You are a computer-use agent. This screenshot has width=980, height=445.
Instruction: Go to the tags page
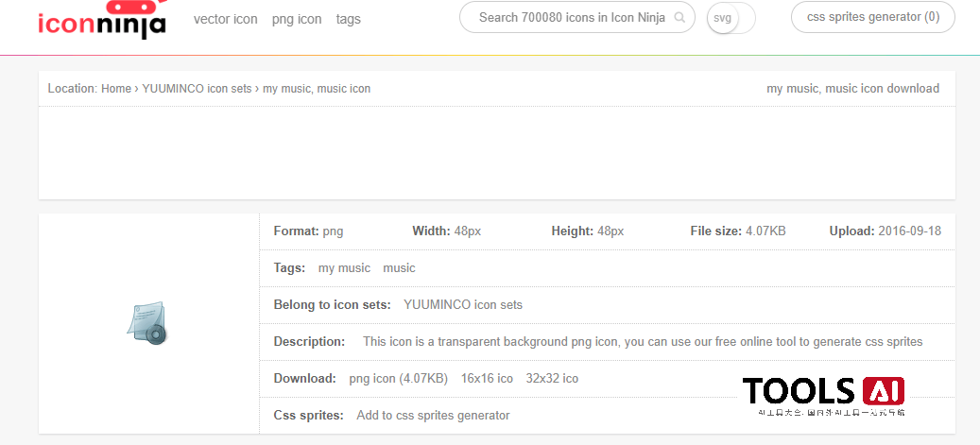[x=348, y=19]
